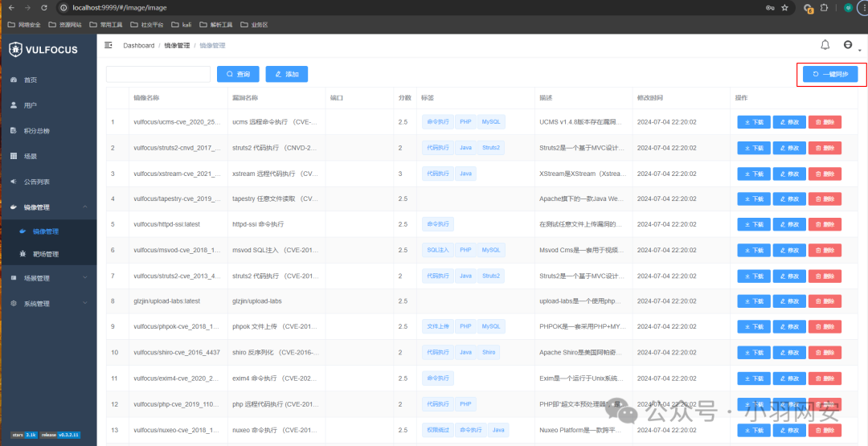Open the 网络安全 bookmark folder
The image size is (868, 446).
(25, 25)
